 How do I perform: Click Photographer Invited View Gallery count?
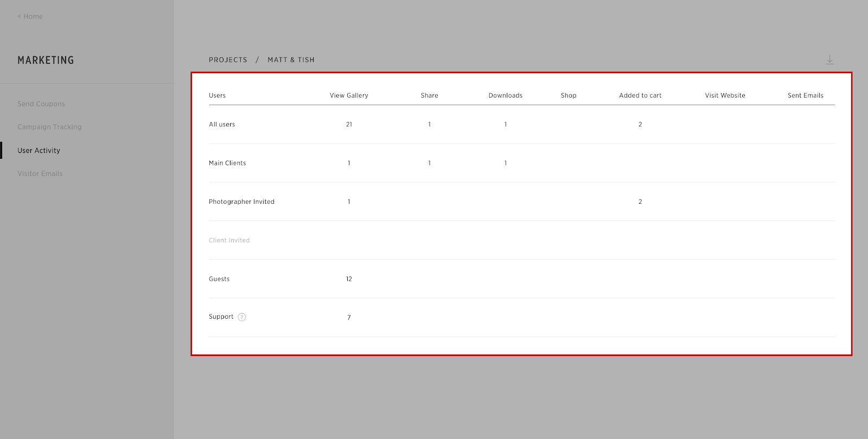[349, 202]
